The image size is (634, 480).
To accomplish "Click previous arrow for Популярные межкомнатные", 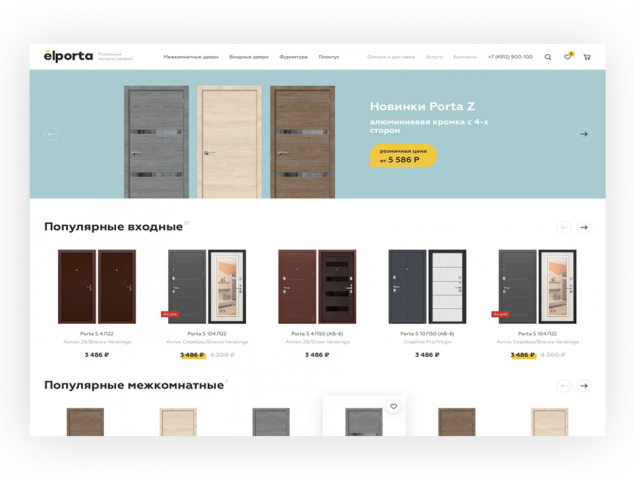I will [x=564, y=386].
